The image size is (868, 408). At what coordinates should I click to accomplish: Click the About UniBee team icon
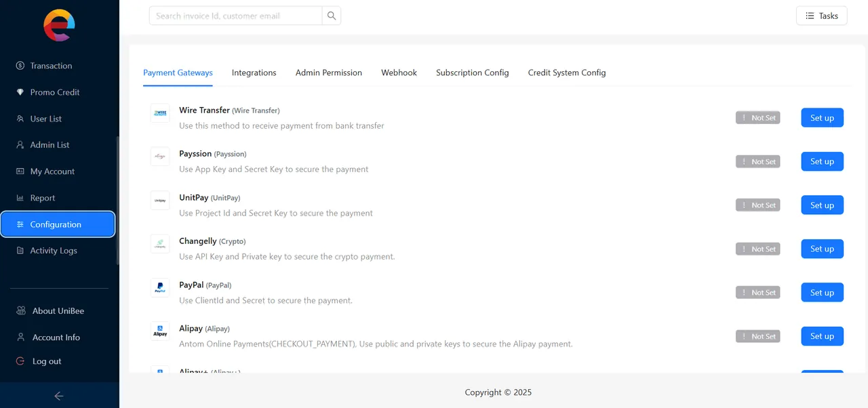click(x=20, y=311)
